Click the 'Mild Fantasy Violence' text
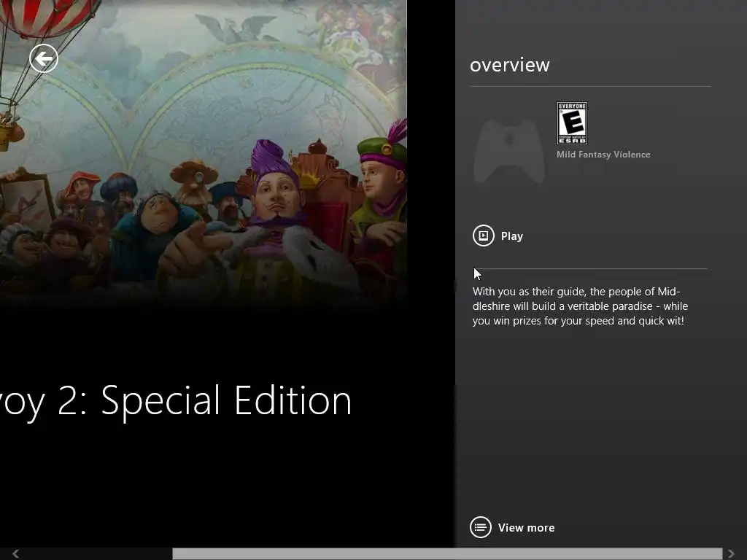The image size is (747, 560). coord(603,155)
